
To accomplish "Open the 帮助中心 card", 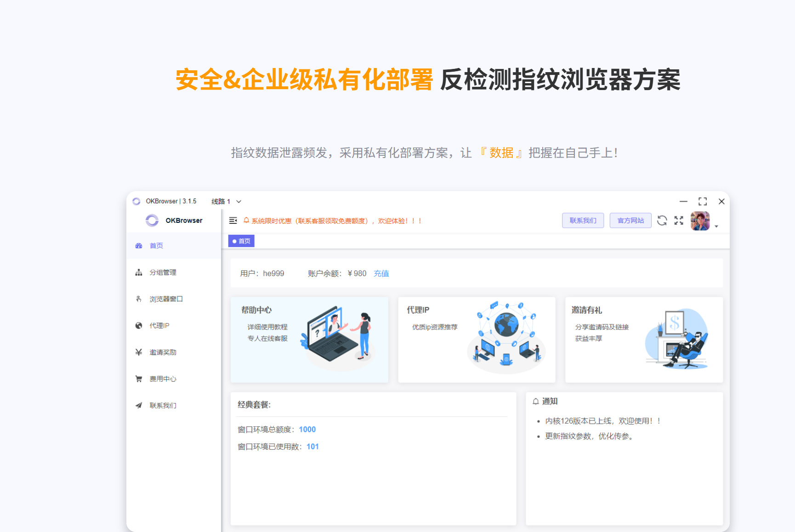I will (309, 340).
